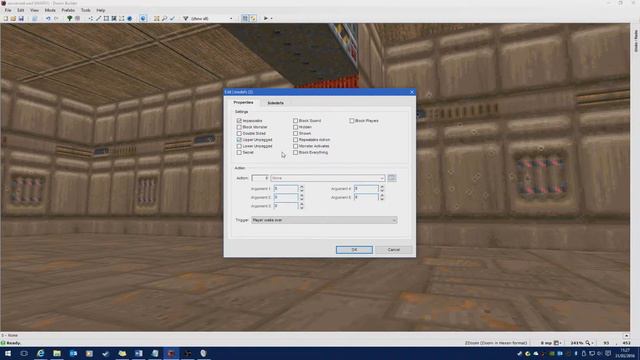Click OK in Edit Linedefs dialog

coord(354,249)
